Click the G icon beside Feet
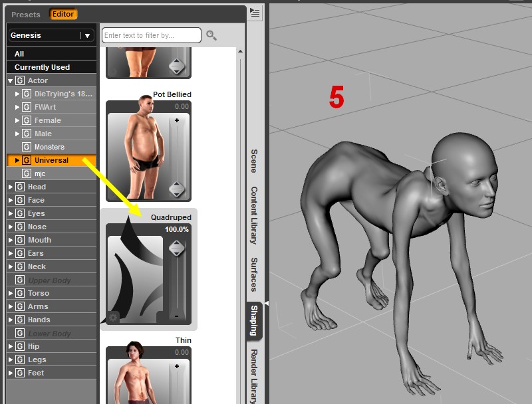The height and width of the screenshot is (404, 532). pyautogui.click(x=20, y=373)
